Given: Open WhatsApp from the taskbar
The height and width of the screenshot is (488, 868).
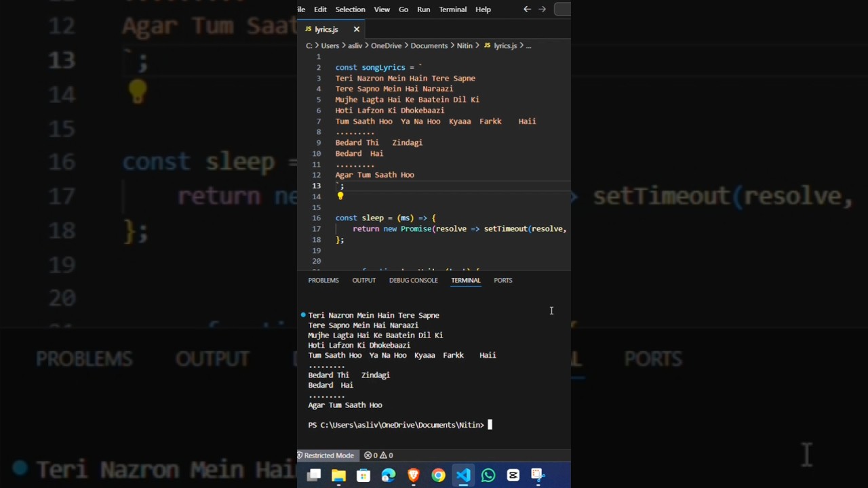Looking at the screenshot, I should pos(488,476).
